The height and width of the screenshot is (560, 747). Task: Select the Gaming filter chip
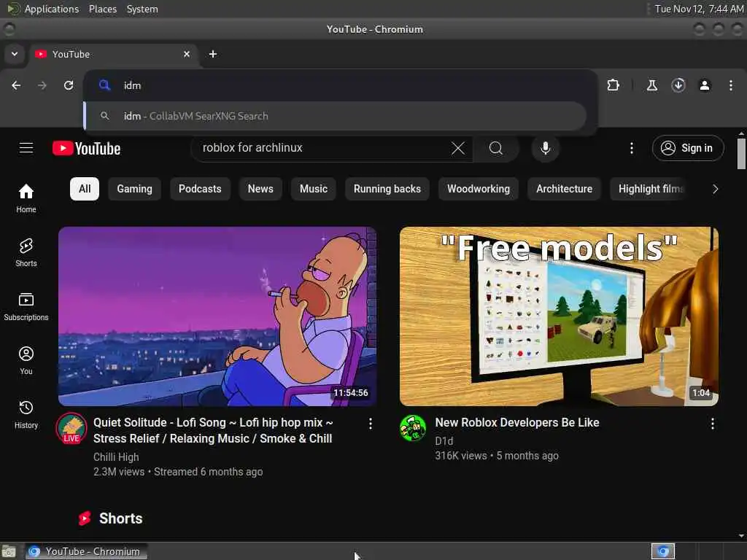(134, 189)
